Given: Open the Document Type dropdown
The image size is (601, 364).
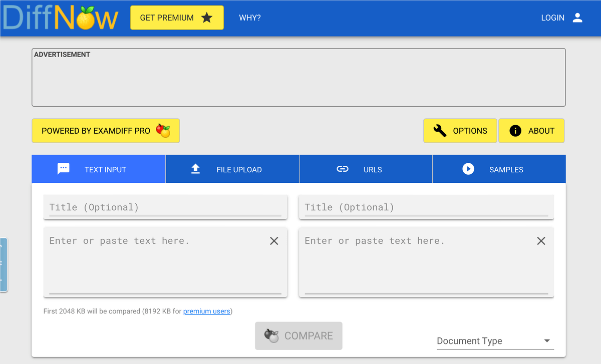Looking at the screenshot, I should click(495, 341).
